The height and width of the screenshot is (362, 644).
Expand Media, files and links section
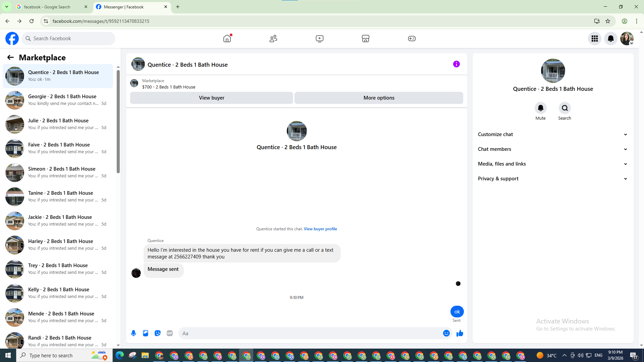click(x=552, y=164)
